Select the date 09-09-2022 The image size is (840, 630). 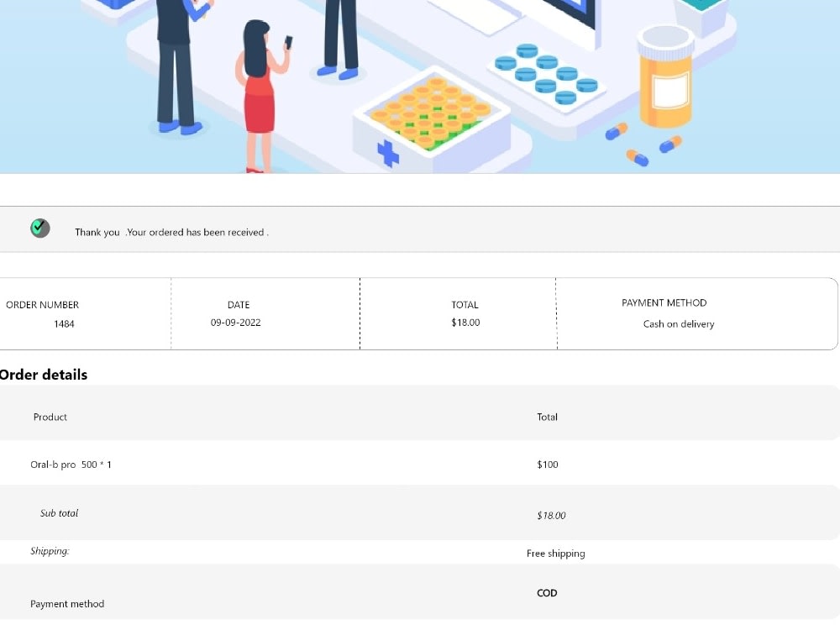236,323
